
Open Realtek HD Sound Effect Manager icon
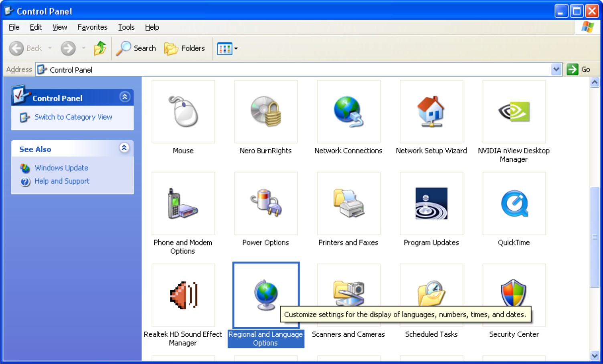tap(183, 295)
